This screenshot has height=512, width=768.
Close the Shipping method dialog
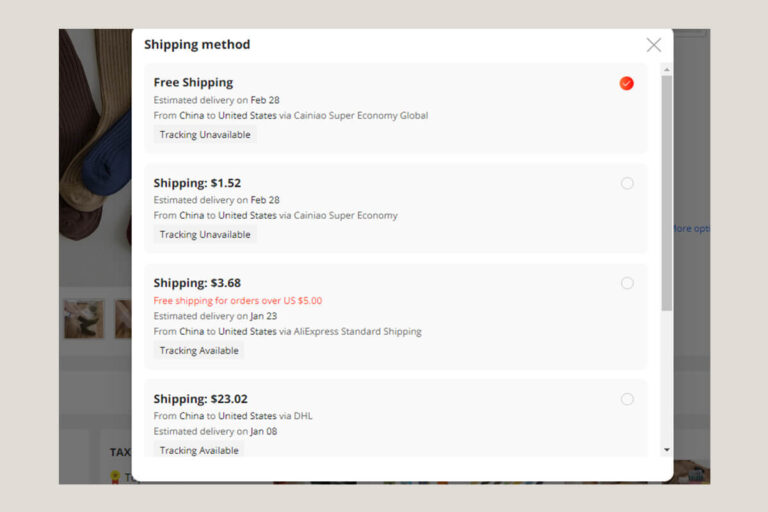[x=653, y=45]
